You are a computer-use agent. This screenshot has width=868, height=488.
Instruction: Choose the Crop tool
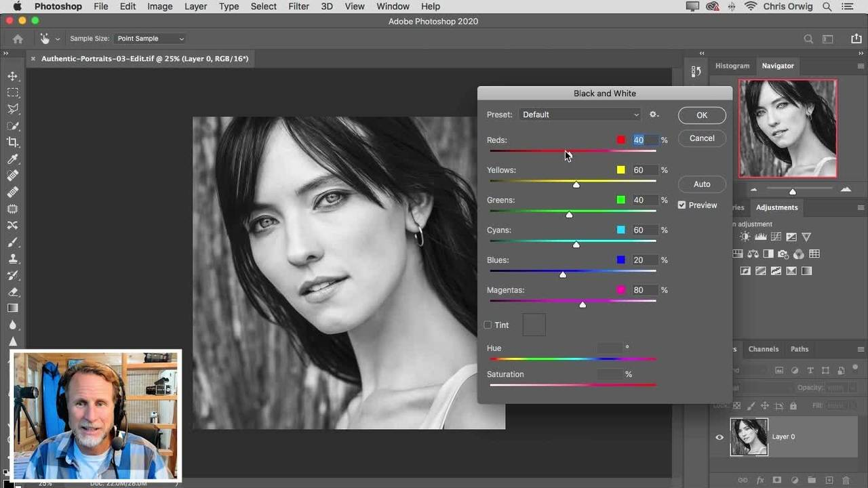[13, 142]
